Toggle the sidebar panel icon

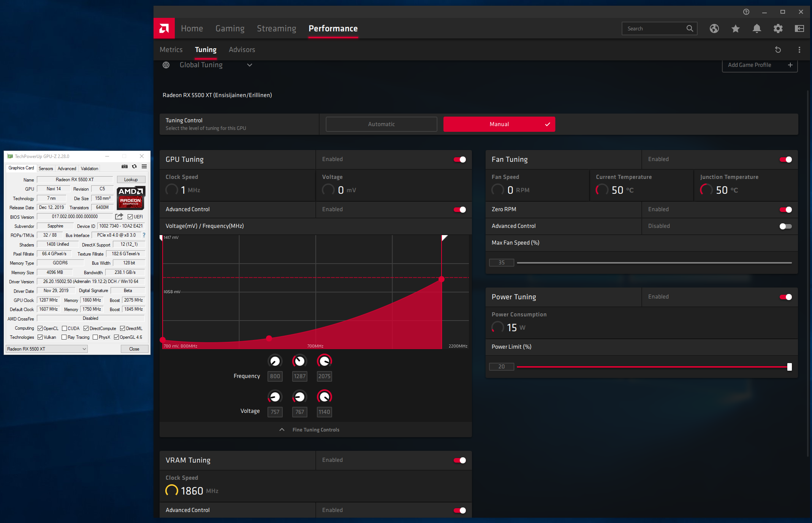(799, 28)
